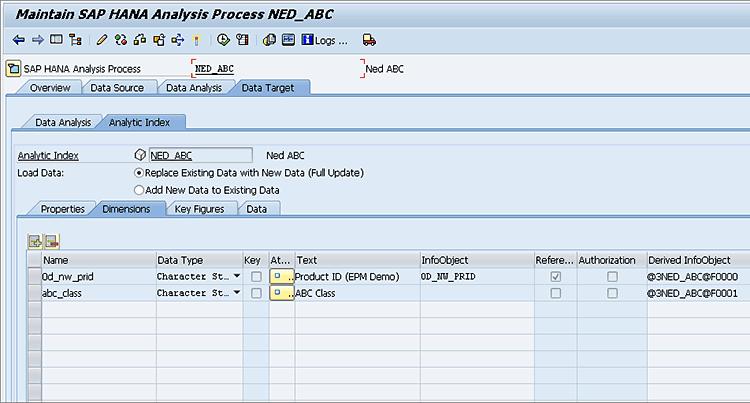The image size is (750, 403).
Task: Toggle Key checkbox for 0d_nw_prid row
Action: pyautogui.click(x=256, y=277)
